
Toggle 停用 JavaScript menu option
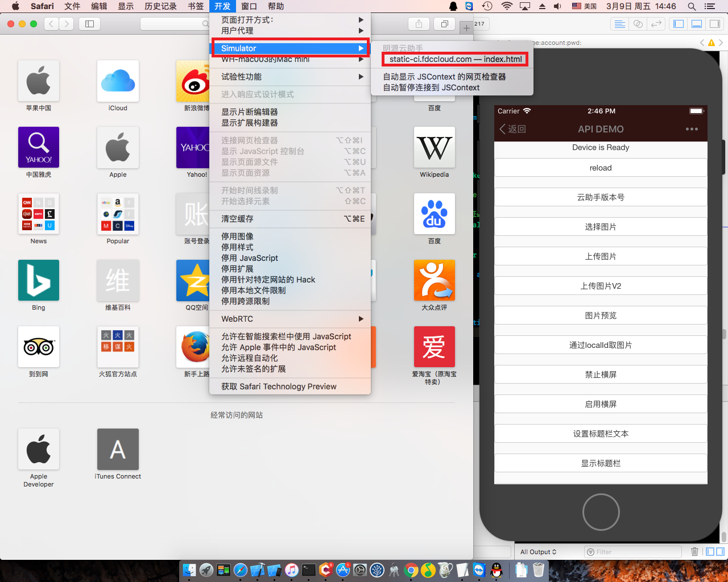[290, 258]
